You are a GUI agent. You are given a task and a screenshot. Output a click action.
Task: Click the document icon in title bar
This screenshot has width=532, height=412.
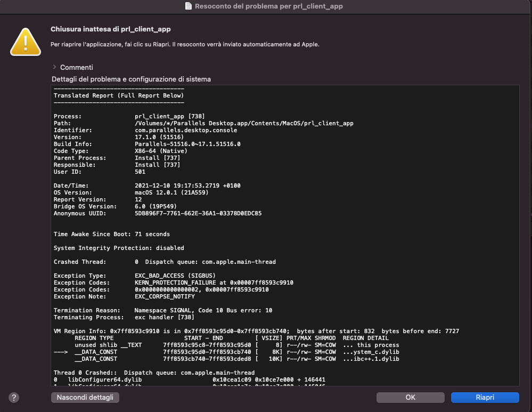[x=189, y=6]
